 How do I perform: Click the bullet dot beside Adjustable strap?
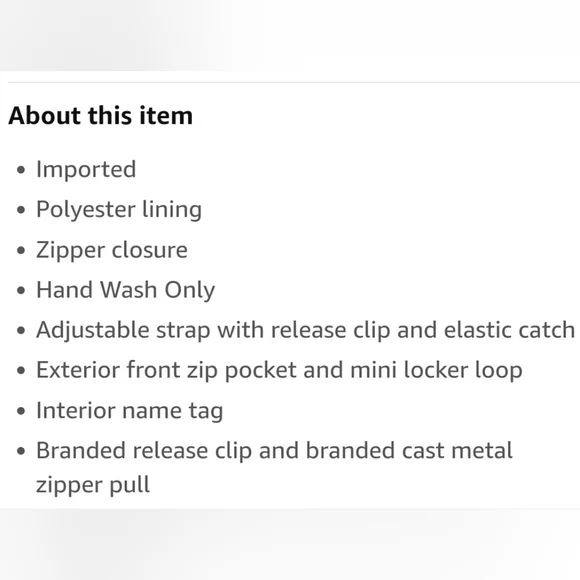21,330
